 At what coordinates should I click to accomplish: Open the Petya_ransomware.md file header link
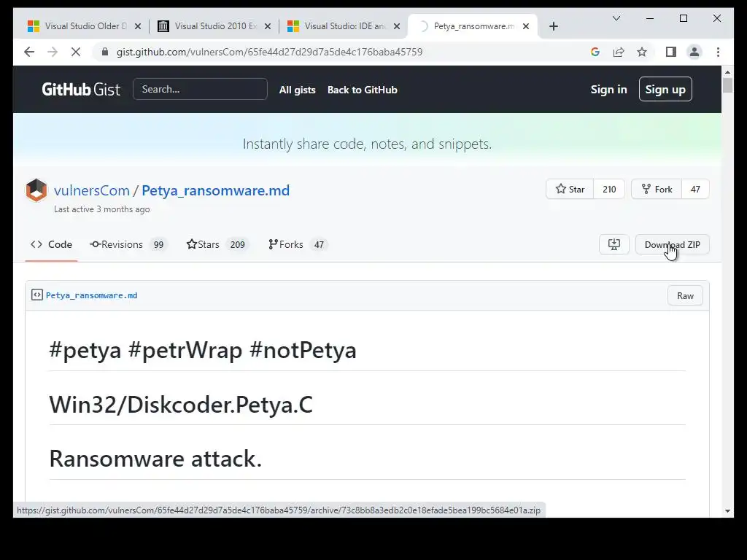click(91, 295)
